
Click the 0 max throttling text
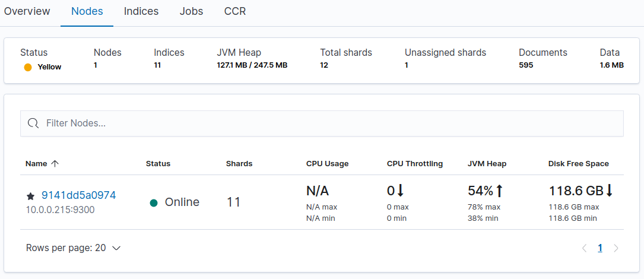(398, 207)
